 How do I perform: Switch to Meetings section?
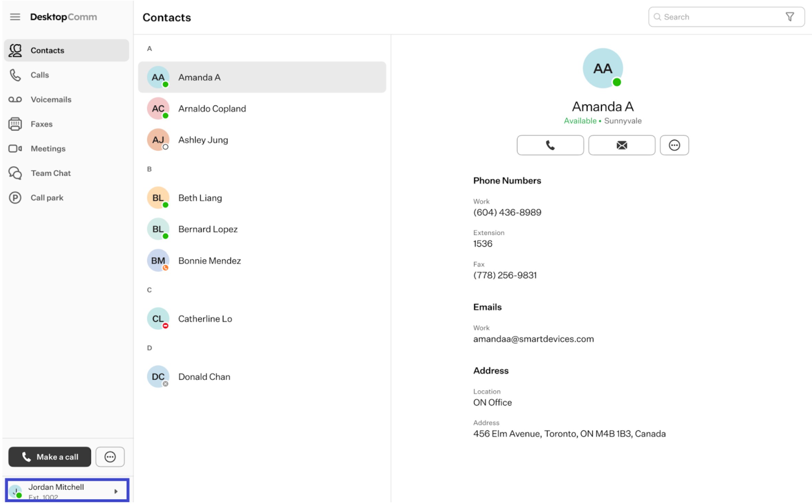66,149
